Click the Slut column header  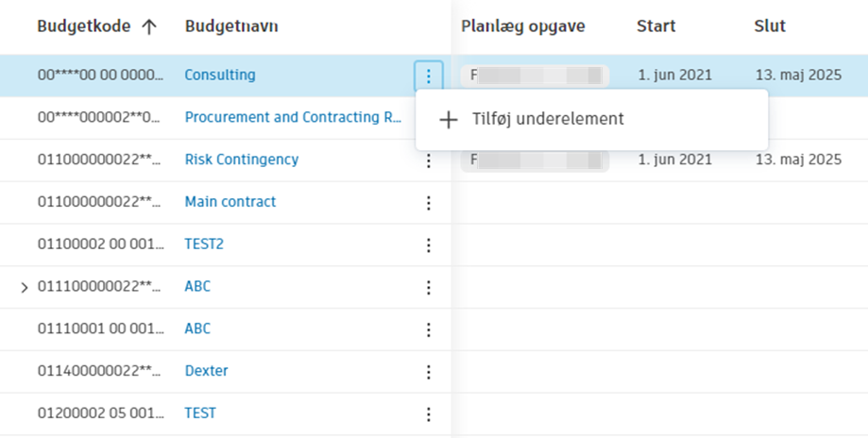(x=770, y=26)
